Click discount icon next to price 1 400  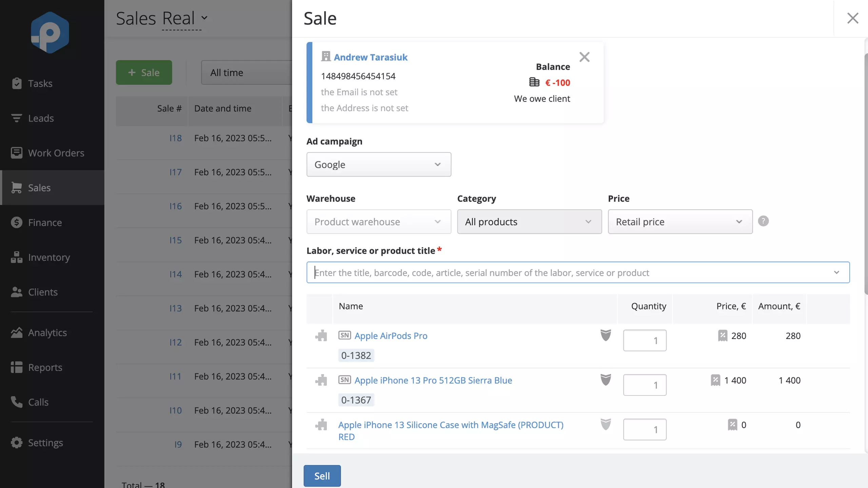(x=715, y=380)
